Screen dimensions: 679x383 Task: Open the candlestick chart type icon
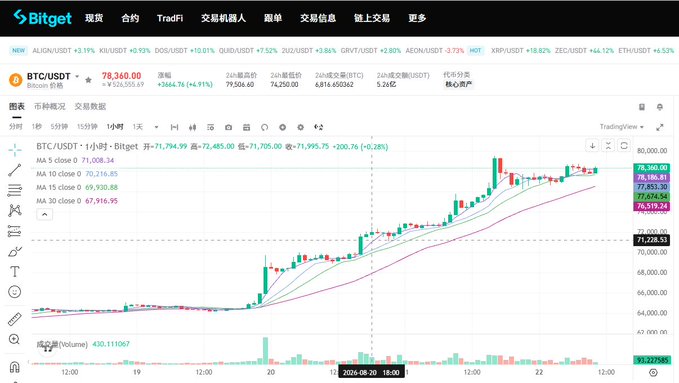tap(193, 127)
